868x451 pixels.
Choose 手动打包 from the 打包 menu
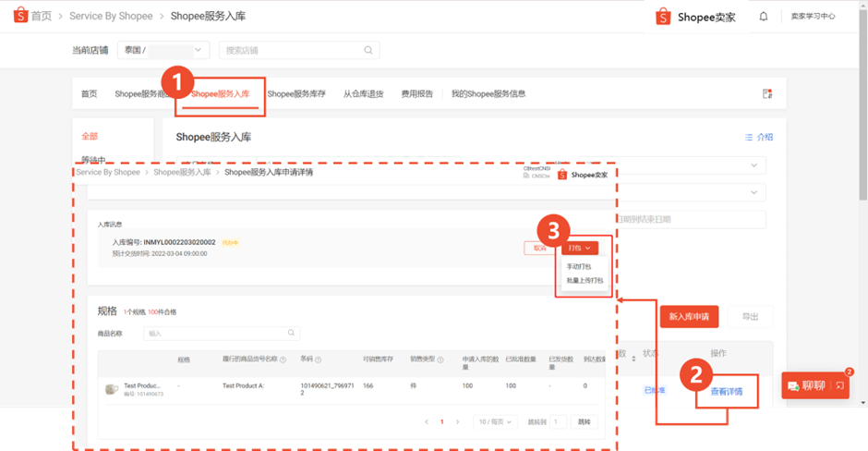(579, 266)
